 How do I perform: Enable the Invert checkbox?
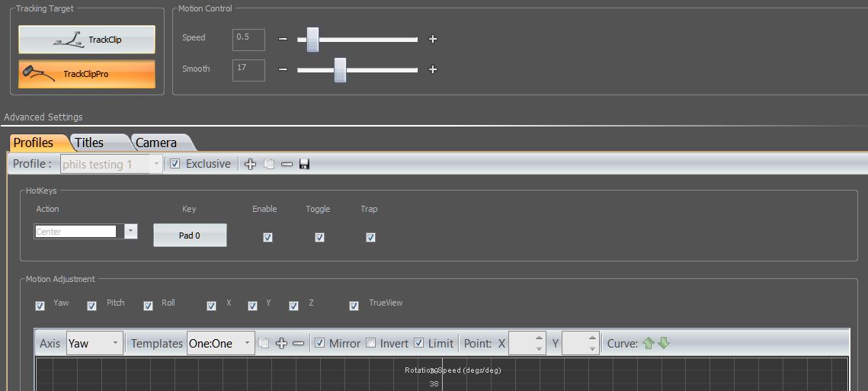(x=371, y=344)
